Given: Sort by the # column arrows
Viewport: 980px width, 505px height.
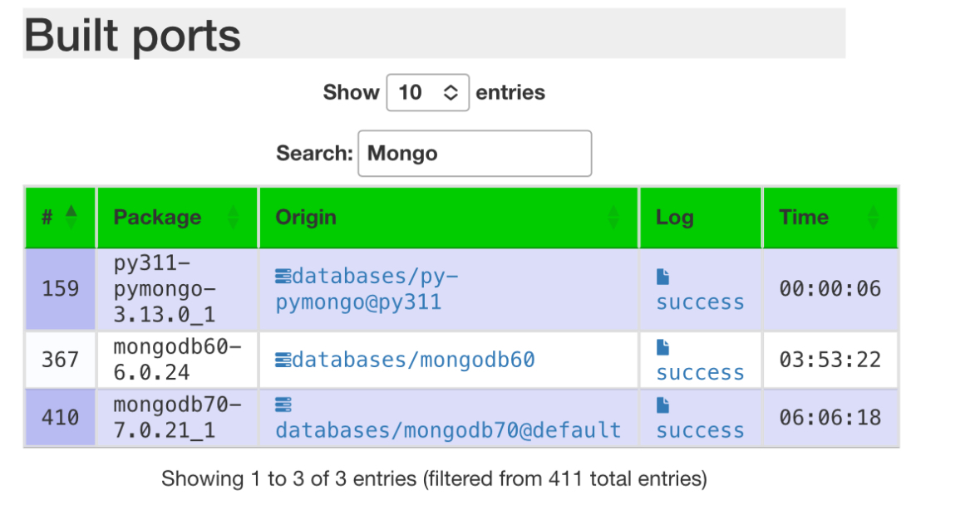Looking at the screenshot, I should [71, 217].
